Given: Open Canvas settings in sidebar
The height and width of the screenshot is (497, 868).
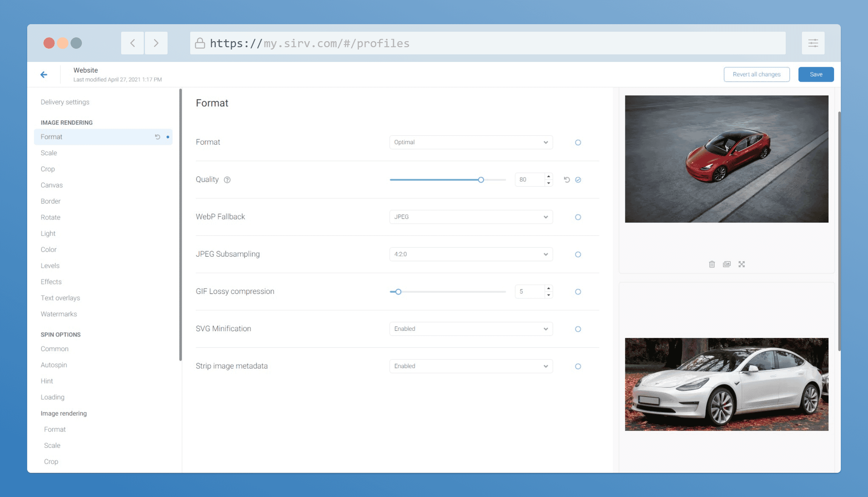Looking at the screenshot, I should tap(52, 185).
